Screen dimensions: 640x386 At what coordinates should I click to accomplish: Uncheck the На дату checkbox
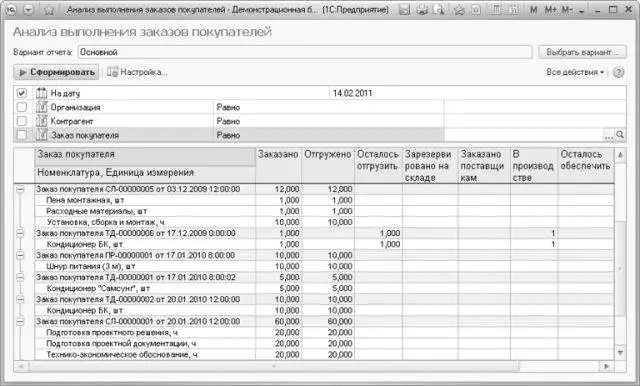(22, 93)
